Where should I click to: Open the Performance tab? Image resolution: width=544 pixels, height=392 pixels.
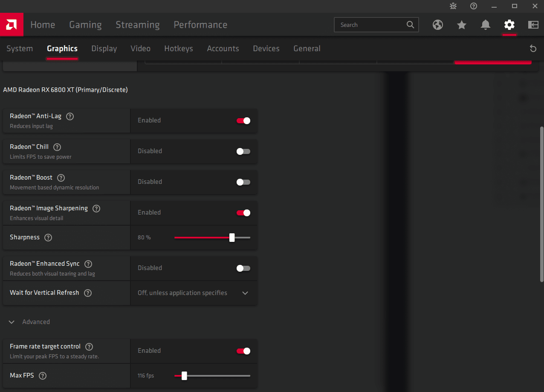point(200,25)
